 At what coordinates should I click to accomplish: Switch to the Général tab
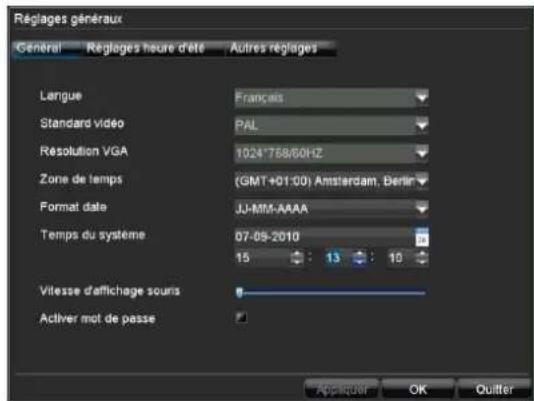click(x=45, y=48)
